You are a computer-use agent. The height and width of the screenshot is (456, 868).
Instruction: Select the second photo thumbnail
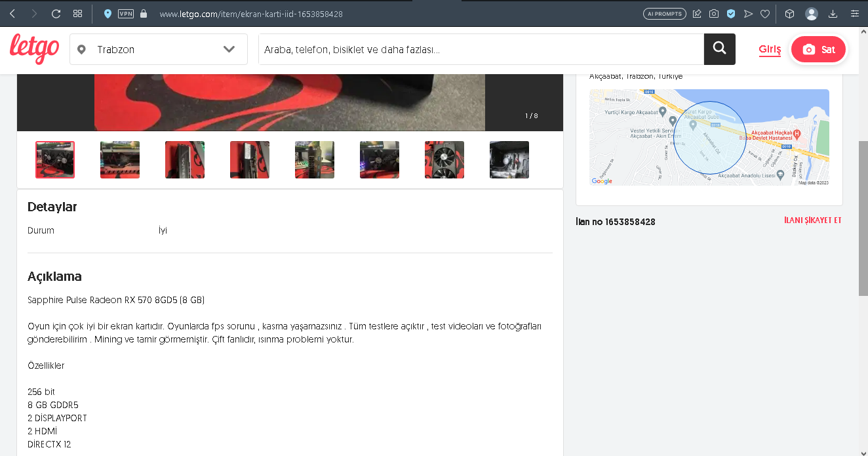120,159
